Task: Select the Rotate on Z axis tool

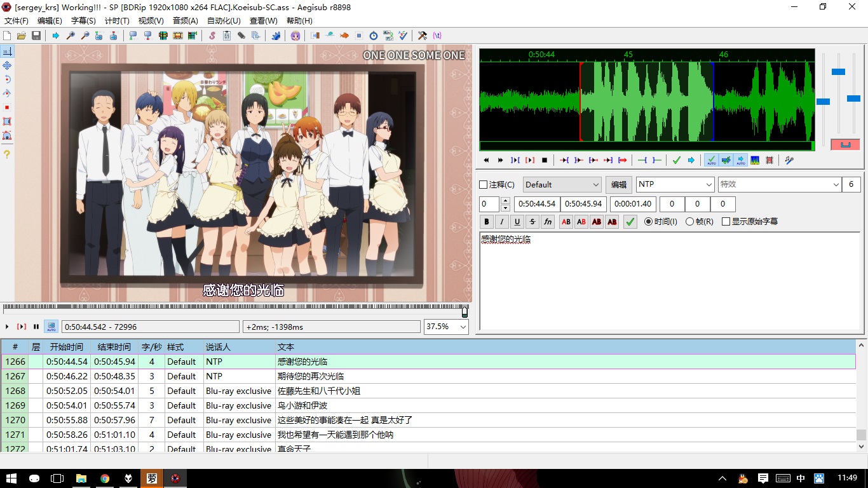Action: (x=7, y=79)
